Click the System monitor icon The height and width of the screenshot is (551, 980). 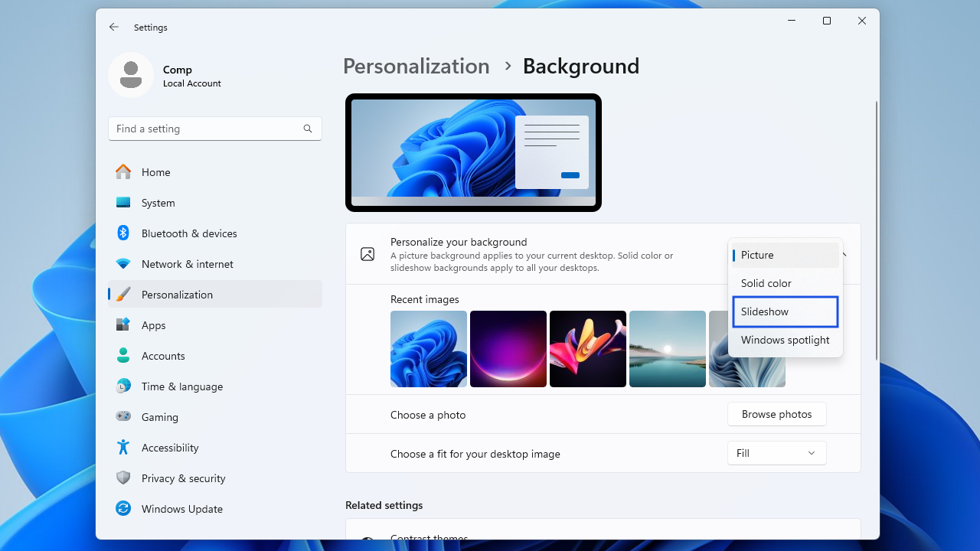pyautogui.click(x=123, y=203)
